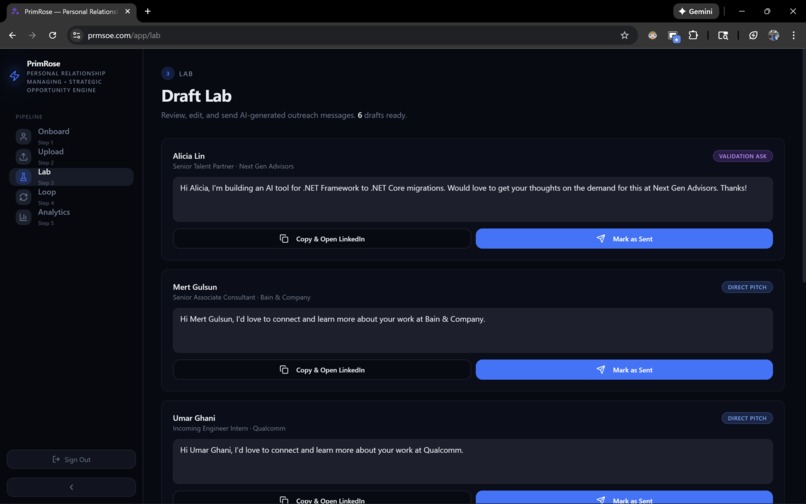Click the name Umar Ghani
The width and height of the screenshot is (806, 504).
point(194,418)
